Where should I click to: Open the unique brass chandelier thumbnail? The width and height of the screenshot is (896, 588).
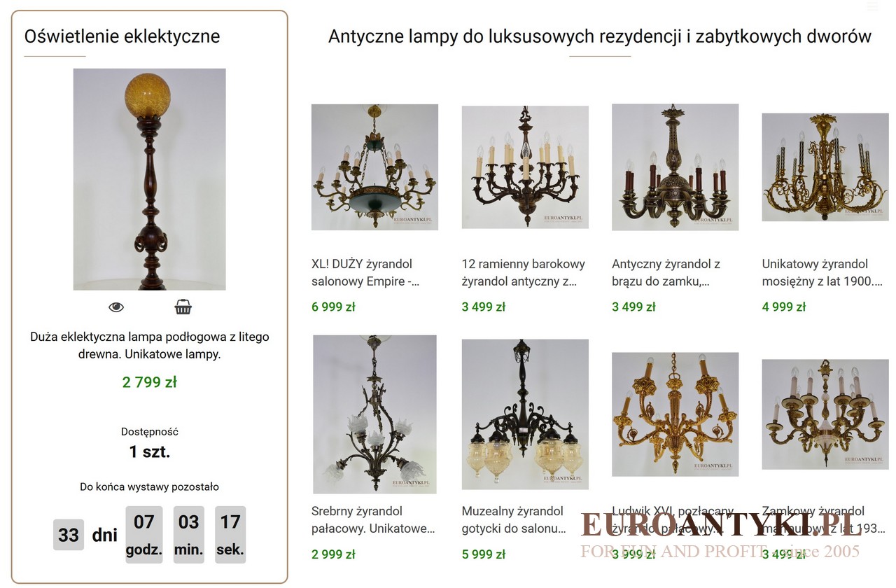coord(825,167)
